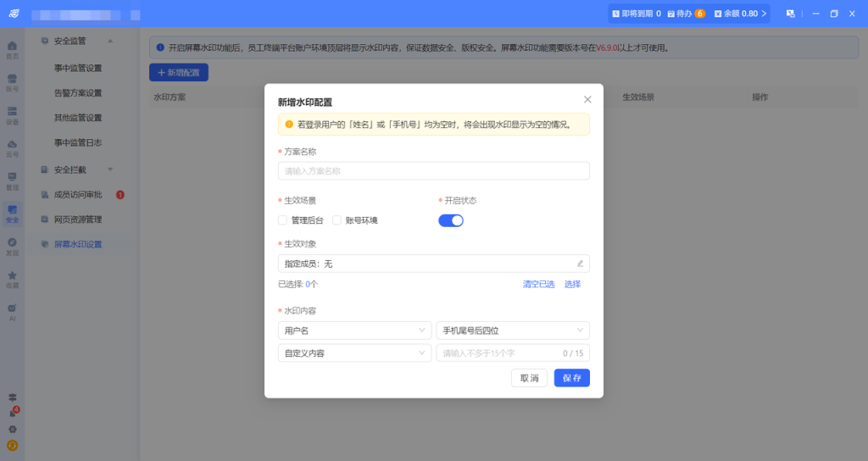Check the 账号环境 checkbox
Screen dimensions: 868x461
337,220
